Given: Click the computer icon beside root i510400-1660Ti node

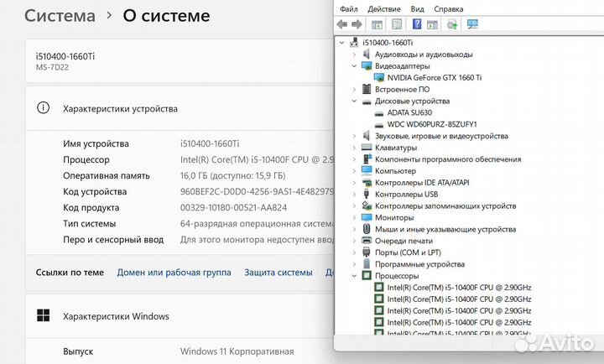Looking at the screenshot, I should (x=354, y=43).
